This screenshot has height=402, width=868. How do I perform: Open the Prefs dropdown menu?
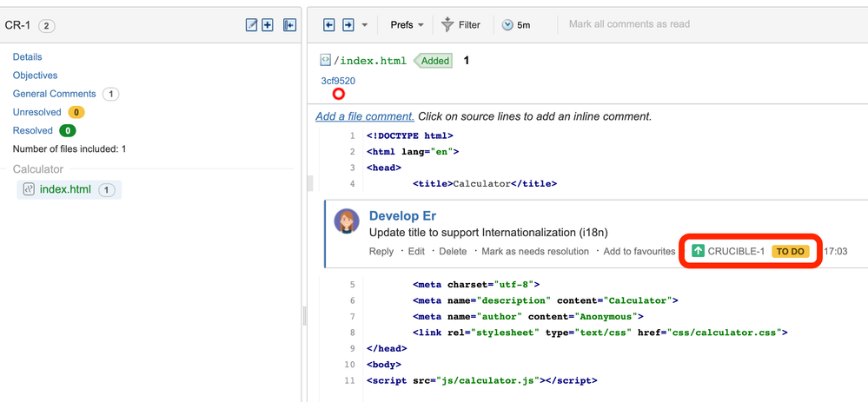(407, 25)
